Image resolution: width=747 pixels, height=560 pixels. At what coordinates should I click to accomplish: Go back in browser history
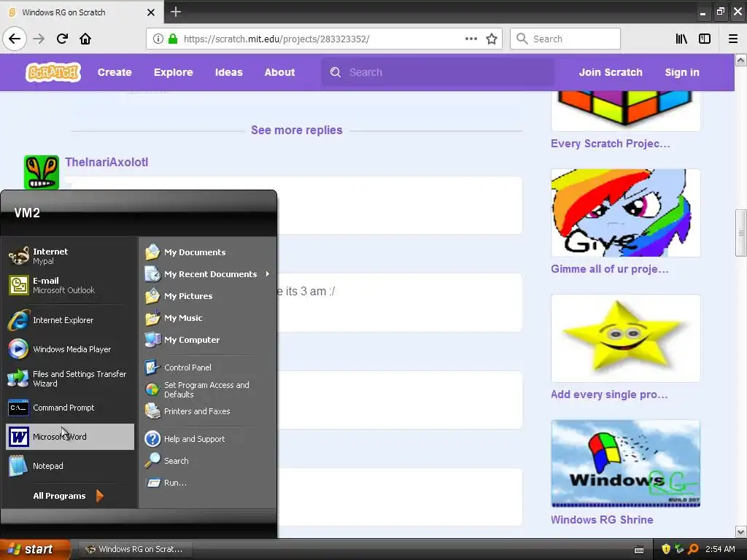tap(15, 39)
